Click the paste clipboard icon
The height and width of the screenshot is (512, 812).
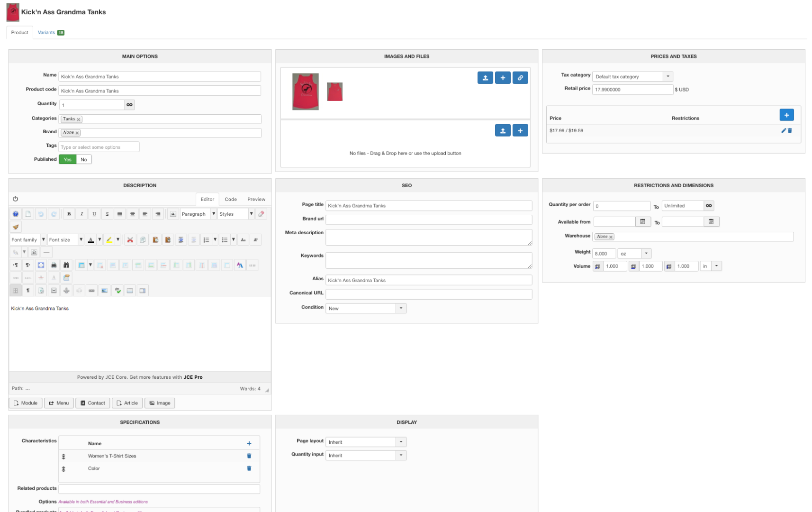(155, 240)
